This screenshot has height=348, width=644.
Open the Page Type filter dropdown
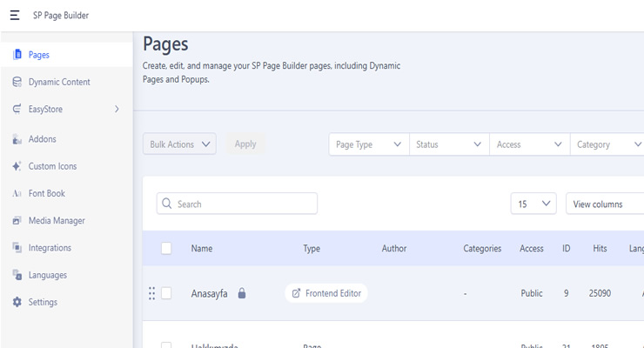[x=369, y=144]
